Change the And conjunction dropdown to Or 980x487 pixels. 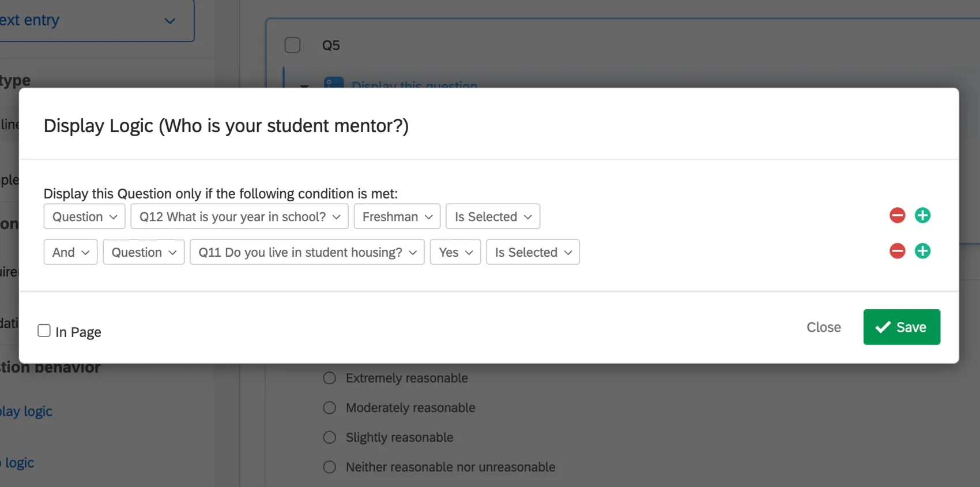70,252
